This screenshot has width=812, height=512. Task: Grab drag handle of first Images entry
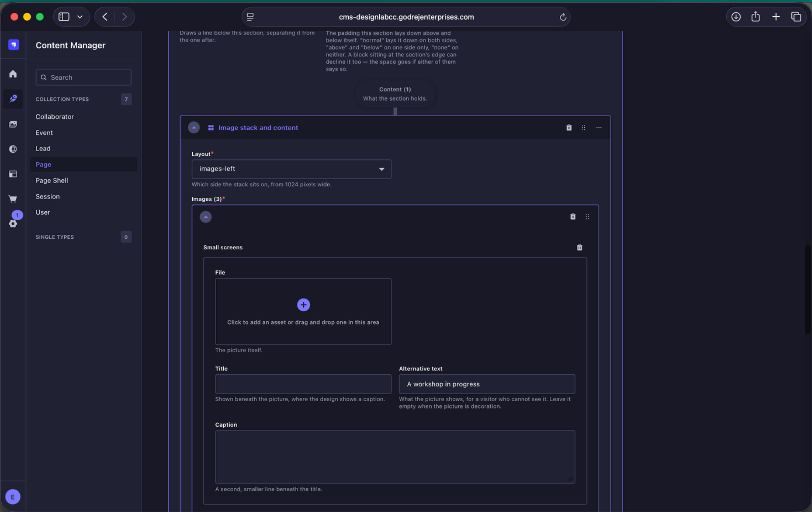coord(587,217)
